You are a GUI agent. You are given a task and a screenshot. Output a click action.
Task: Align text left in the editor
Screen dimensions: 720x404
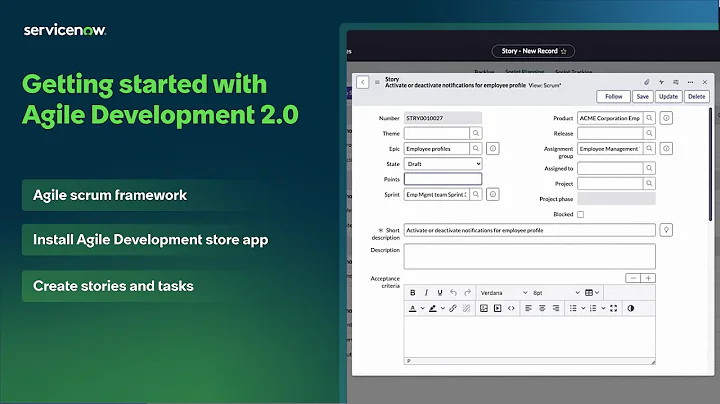[x=529, y=308]
